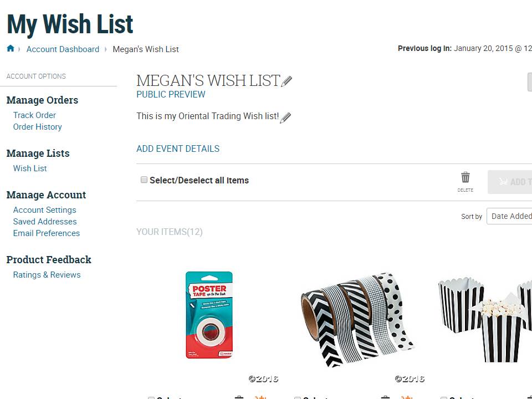Viewport: 532px width, 399px height.
Task: Go to Order History
Action: click(x=37, y=127)
